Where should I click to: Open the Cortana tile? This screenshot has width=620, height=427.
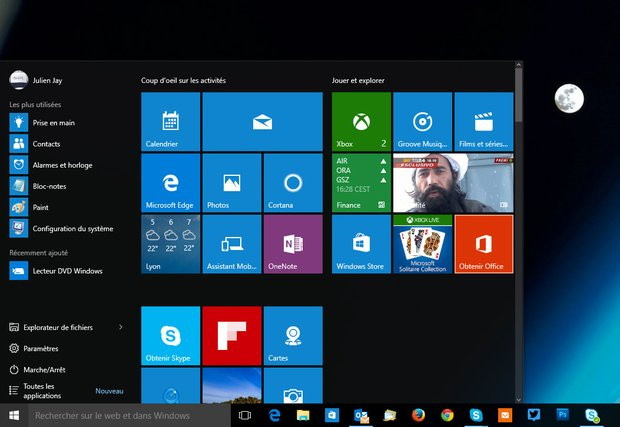point(293,183)
